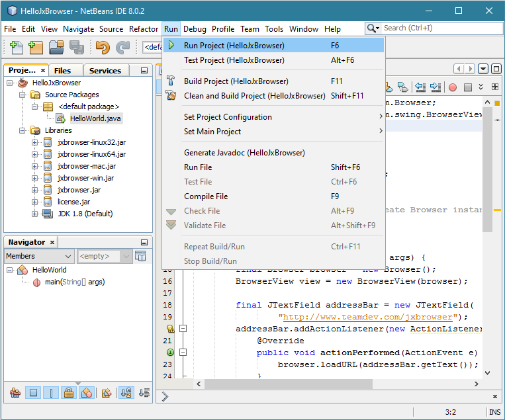505x420 pixels.
Task: Click the editor vertical scrollbar thumb
Action: 487,169
